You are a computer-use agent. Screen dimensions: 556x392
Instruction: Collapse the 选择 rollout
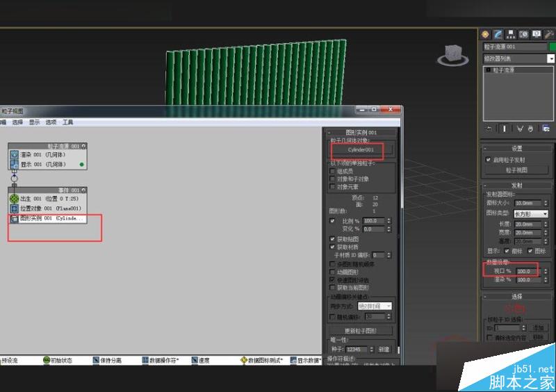(516, 296)
